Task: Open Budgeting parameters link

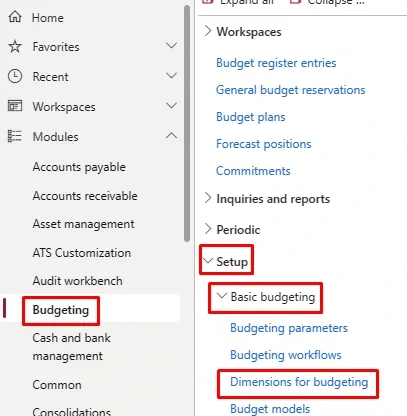Action: coord(289,328)
